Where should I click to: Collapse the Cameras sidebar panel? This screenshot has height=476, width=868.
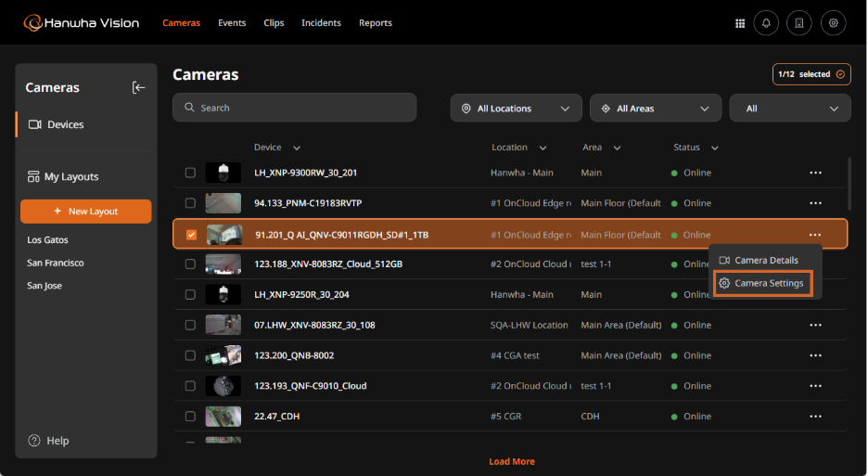click(138, 87)
